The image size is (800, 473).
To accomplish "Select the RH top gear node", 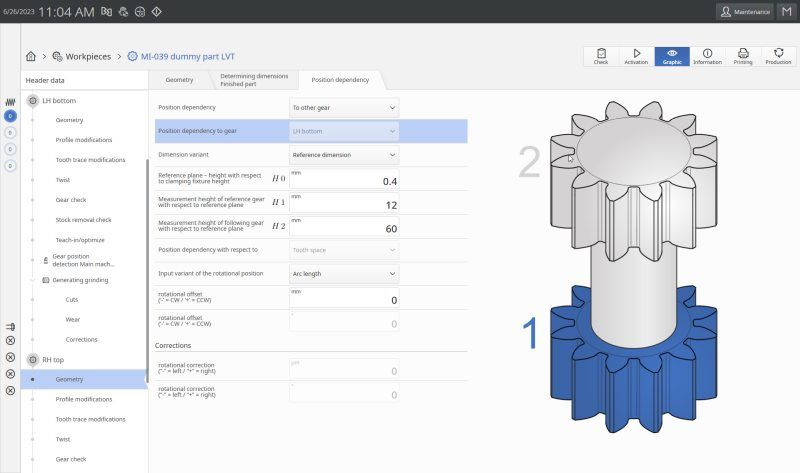I will [x=54, y=359].
